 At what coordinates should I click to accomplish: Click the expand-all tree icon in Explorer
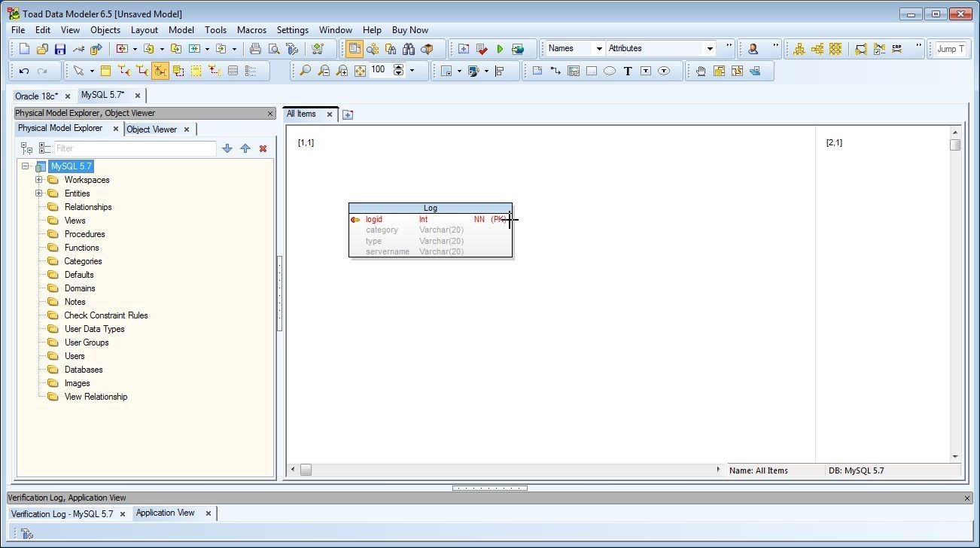point(44,148)
